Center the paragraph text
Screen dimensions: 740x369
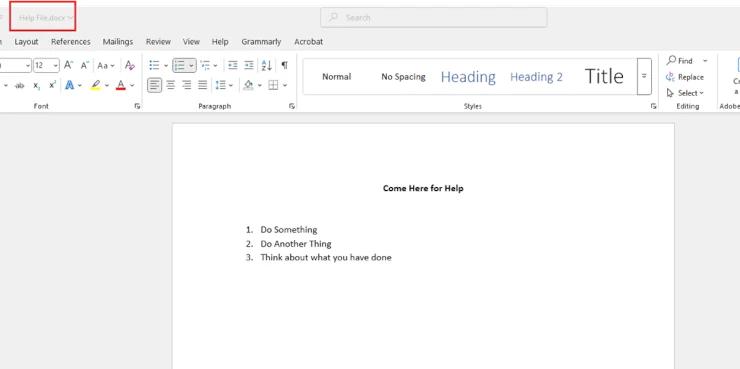(x=171, y=85)
